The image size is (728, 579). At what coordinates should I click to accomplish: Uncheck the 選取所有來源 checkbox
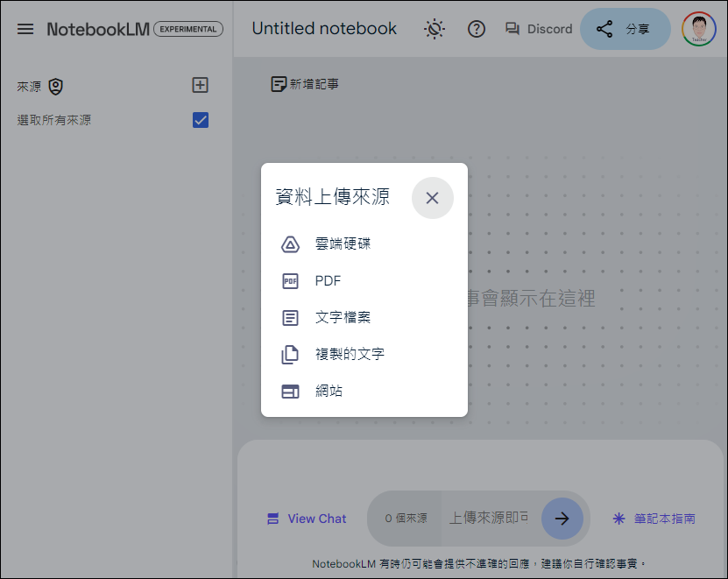(x=201, y=120)
